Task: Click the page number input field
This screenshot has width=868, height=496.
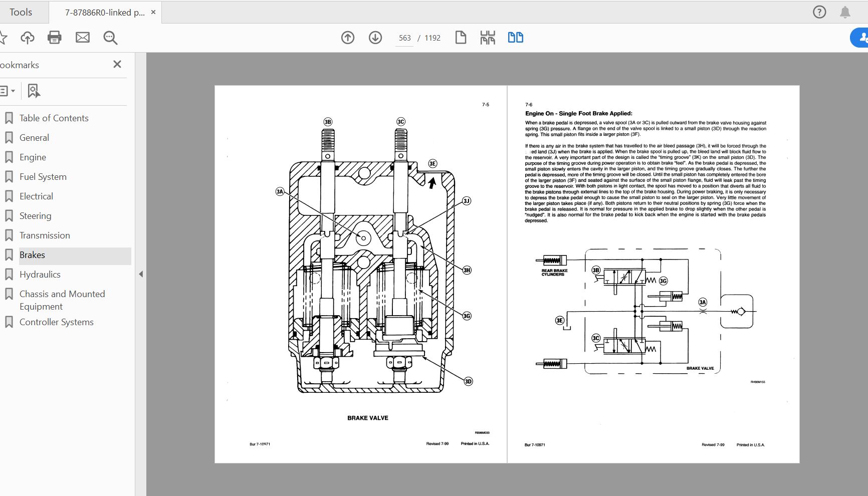Action: tap(403, 38)
